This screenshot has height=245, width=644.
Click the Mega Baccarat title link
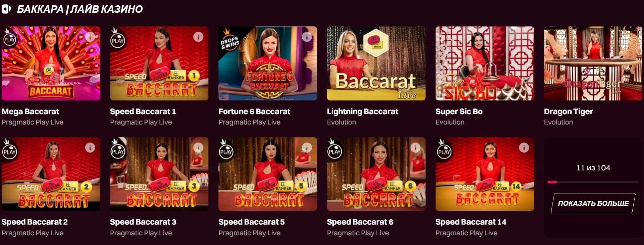click(x=30, y=111)
